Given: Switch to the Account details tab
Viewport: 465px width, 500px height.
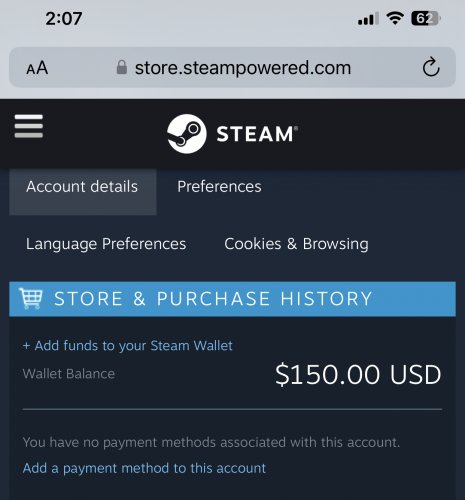Looking at the screenshot, I should point(83,192).
